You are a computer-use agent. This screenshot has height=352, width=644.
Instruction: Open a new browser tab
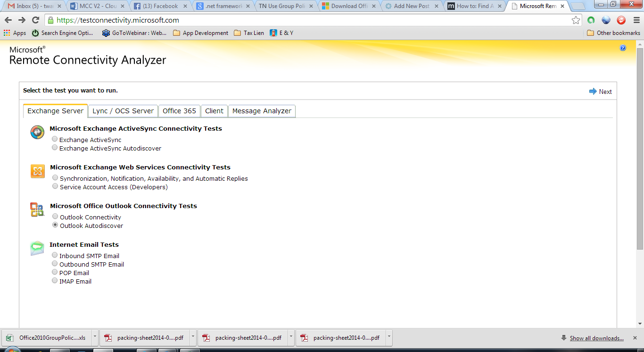click(x=578, y=6)
